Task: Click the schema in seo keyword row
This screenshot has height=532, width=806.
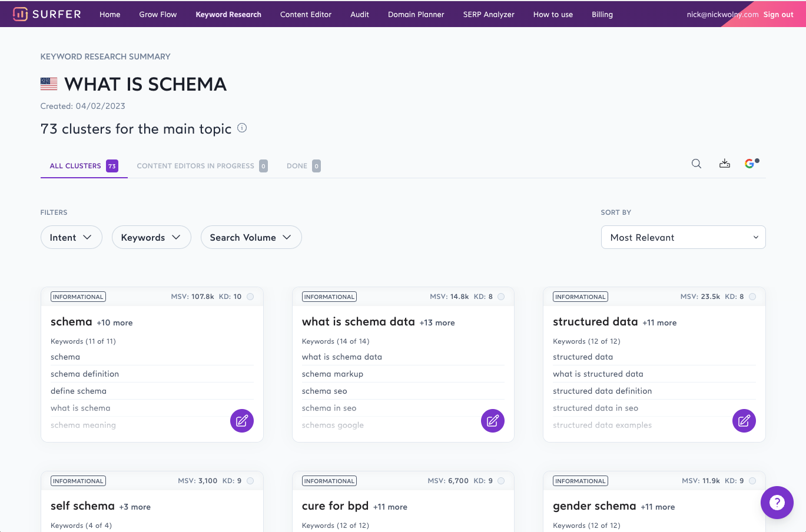Action: coord(403,408)
